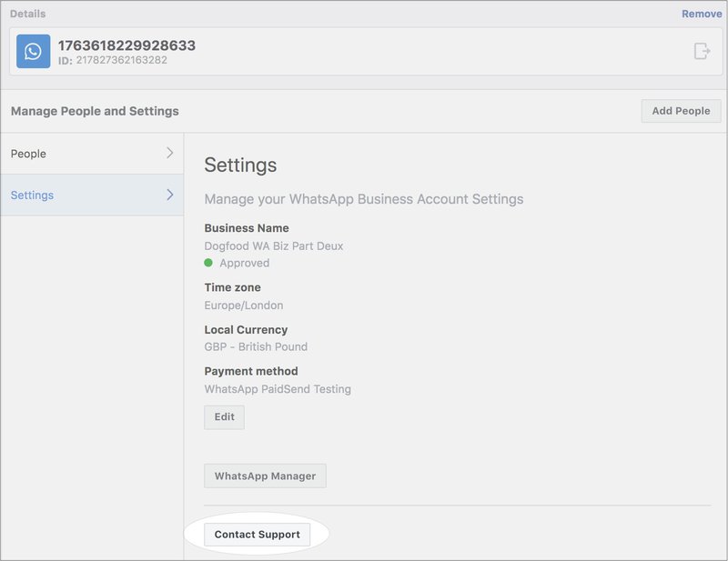This screenshot has width=728, height=561.
Task: Click the Business Name label
Action: click(x=247, y=228)
